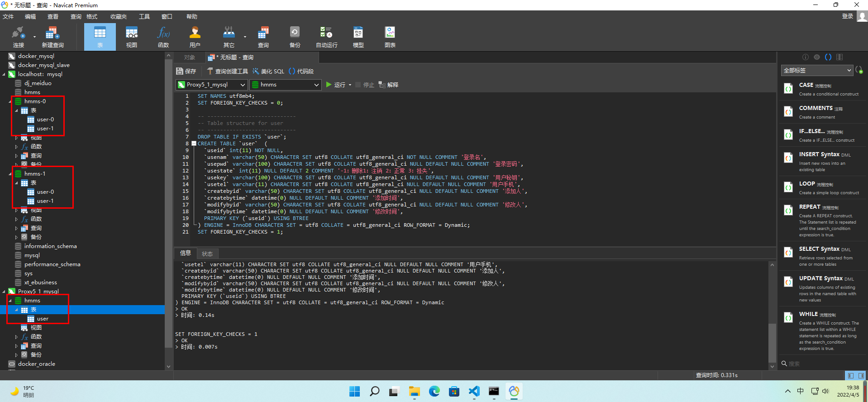Image resolution: width=868 pixels, height=402 pixels.
Task: Toggle left pane layout icon in status bar
Action: (x=851, y=375)
